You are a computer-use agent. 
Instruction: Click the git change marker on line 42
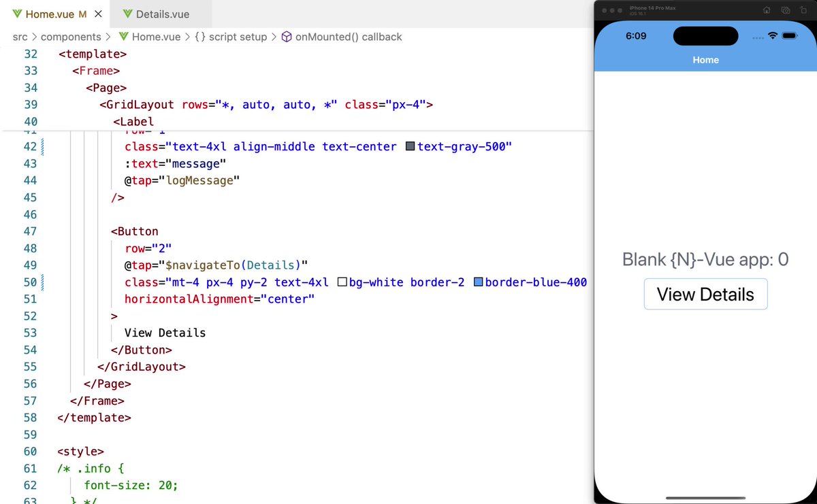(x=44, y=147)
